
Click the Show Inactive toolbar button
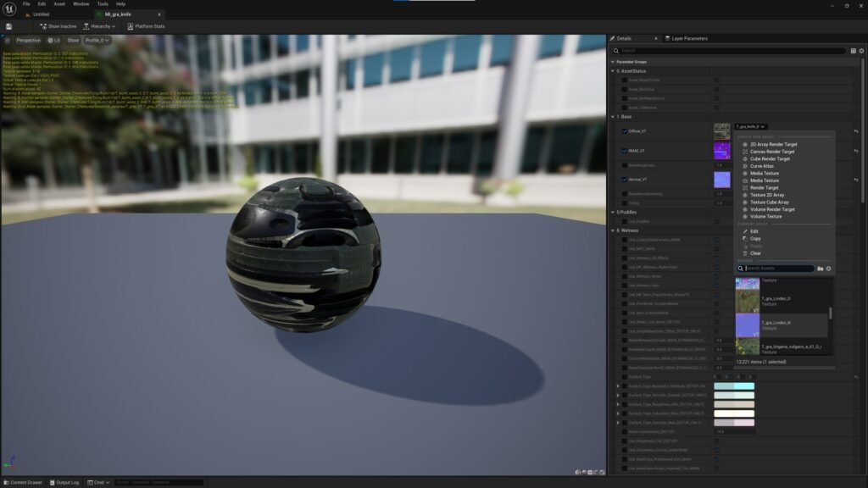[x=58, y=26]
